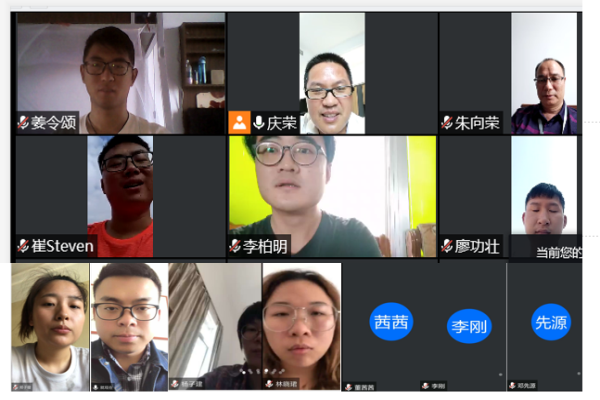Viewport: 600px width, 400px height.
Task: Select the blue 先源 avatar circle
Action: point(551,322)
